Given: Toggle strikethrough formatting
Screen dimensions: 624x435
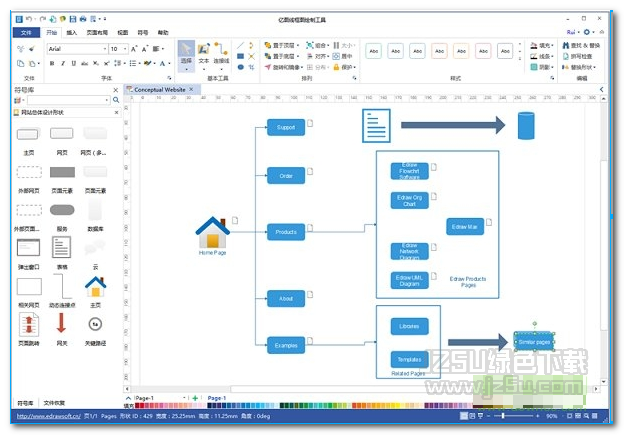Looking at the screenshot, I should point(84,63).
